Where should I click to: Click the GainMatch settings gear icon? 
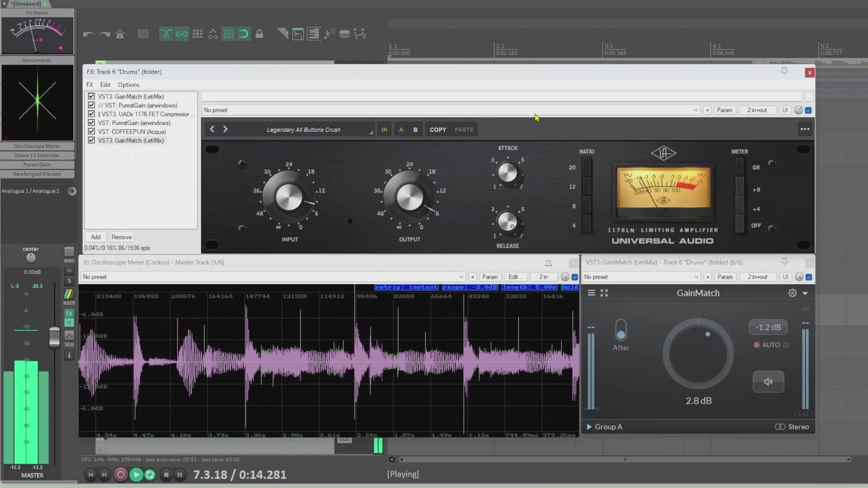pos(792,293)
